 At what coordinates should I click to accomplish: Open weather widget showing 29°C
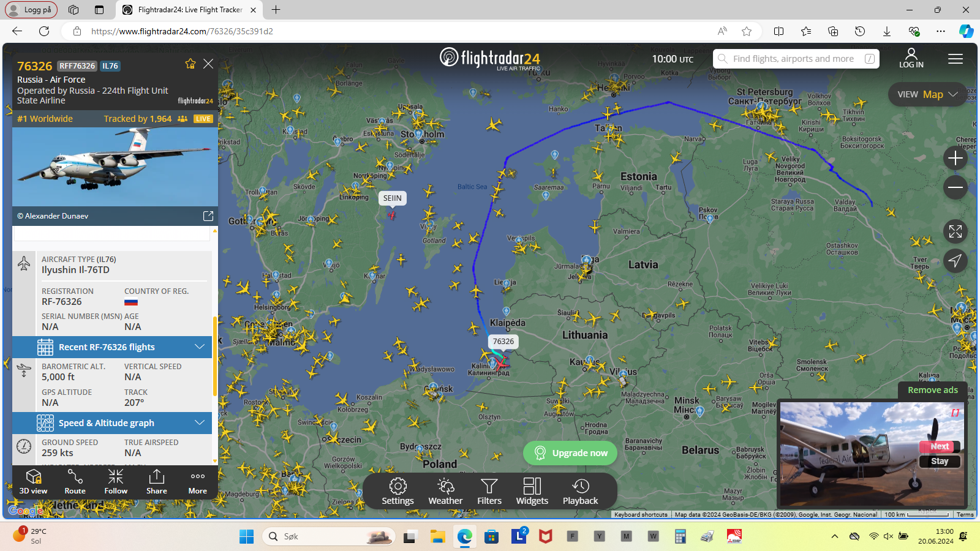coord(31,536)
